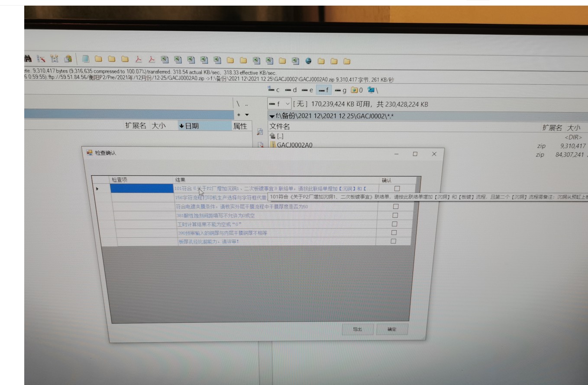The height and width of the screenshot is (385, 588).
Task: Open the drive 0 folder button
Action: (357, 90)
